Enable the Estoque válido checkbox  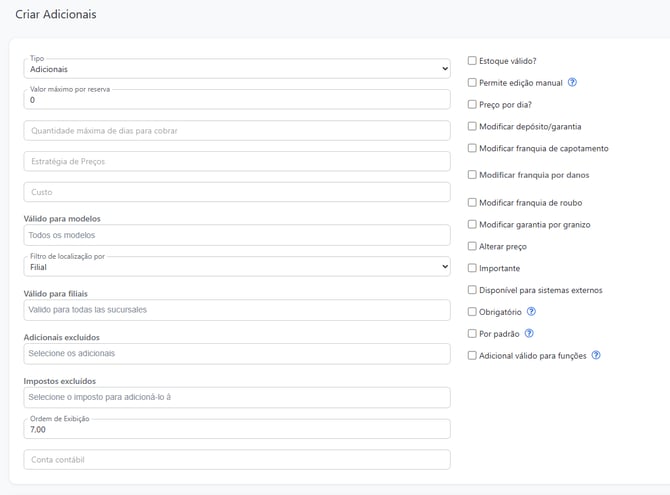(472, 61)
